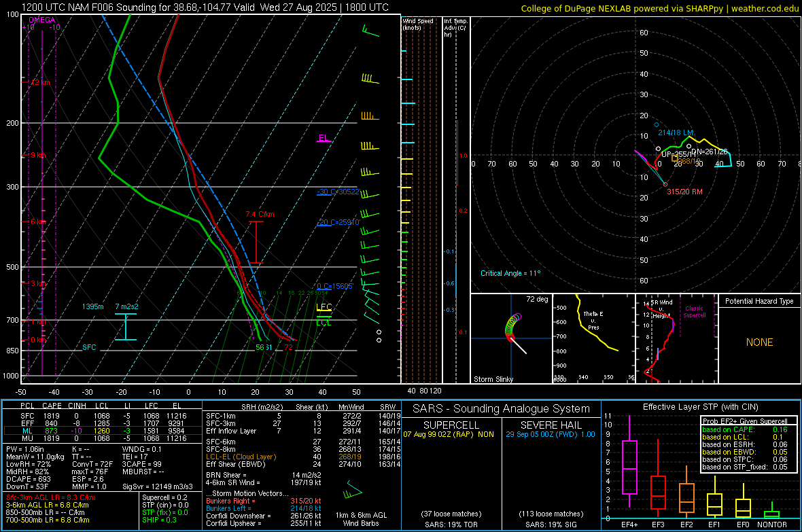Click the 72 deg slinky tilt value
The height and width of the screenshot is (532, 802).
click(x=536, y=299)
